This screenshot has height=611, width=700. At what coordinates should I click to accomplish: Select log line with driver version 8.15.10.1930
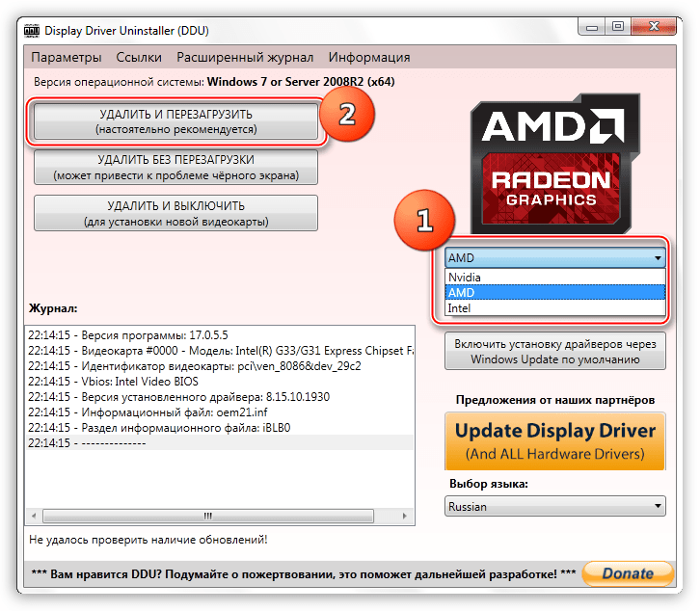pyautogui.click(x=220, y=397)
